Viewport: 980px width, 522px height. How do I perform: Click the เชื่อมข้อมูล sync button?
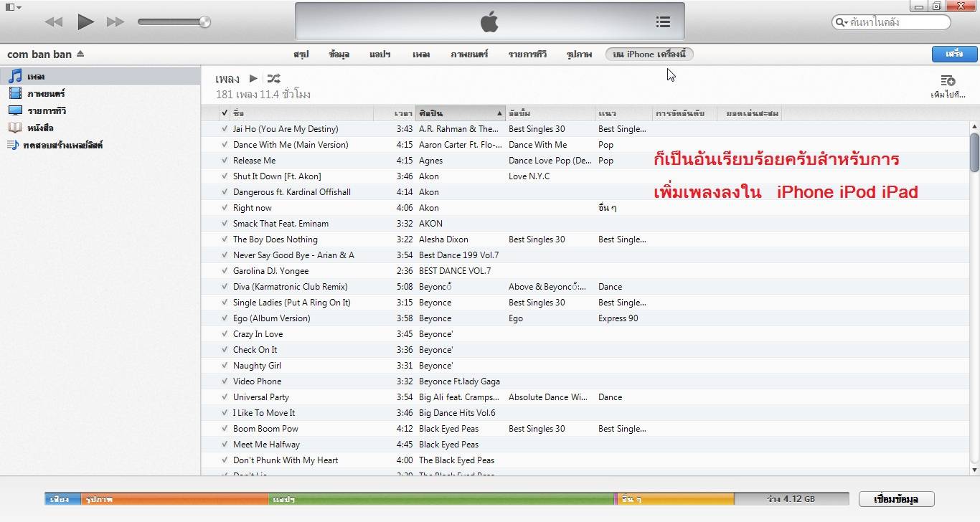click(x=897, y=499)
